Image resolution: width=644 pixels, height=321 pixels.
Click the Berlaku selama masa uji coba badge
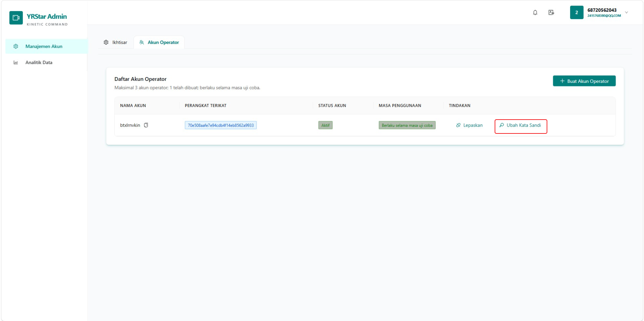tap(407, 125)
